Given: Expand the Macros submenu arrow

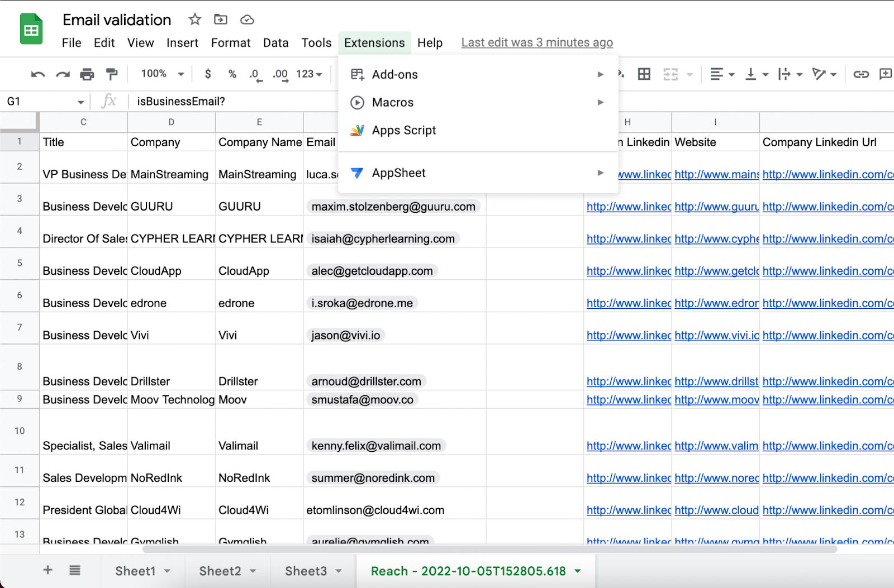Looking at the screenshot, I should [601, 102].
